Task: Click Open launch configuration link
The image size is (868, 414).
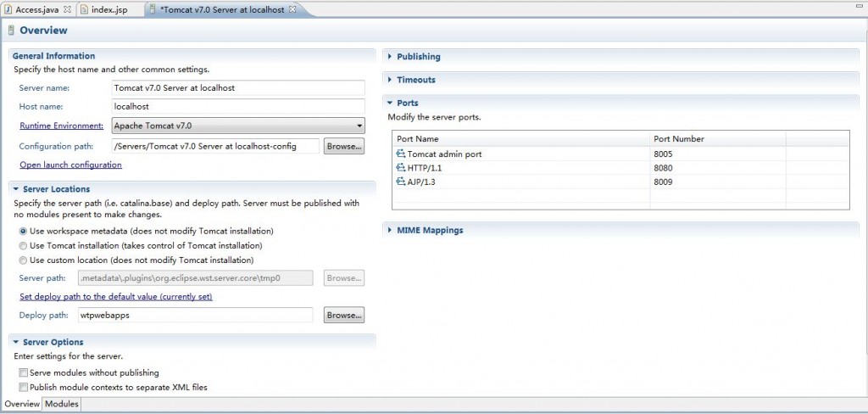Action: coord(71,165)
